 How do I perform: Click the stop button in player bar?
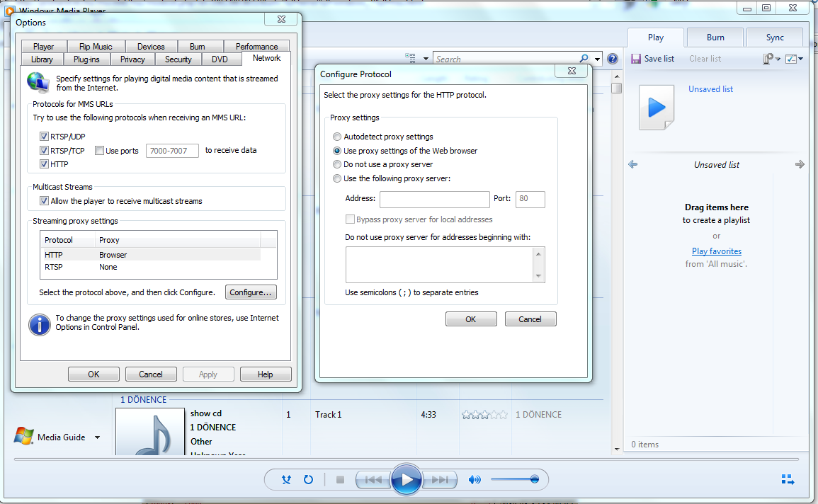coord(340,479)
